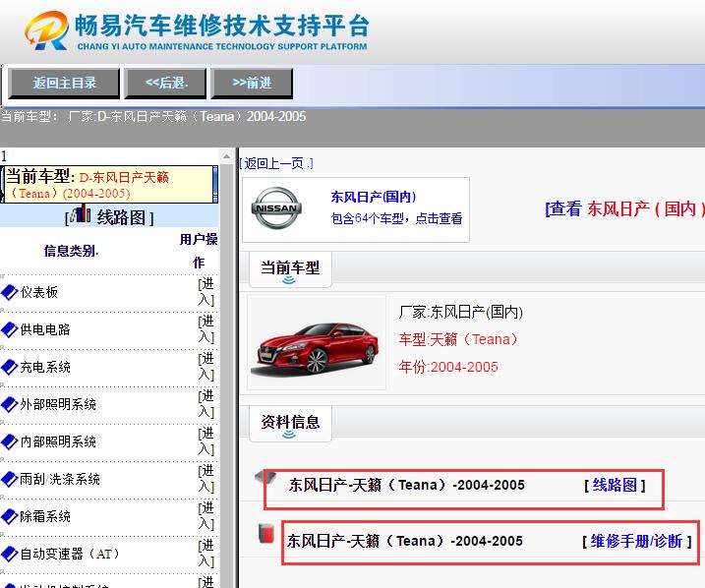The height and width of the screenshot is (588, 705).
Task: Click the blue book icon for 除霜系统
Action: point(10,516)
